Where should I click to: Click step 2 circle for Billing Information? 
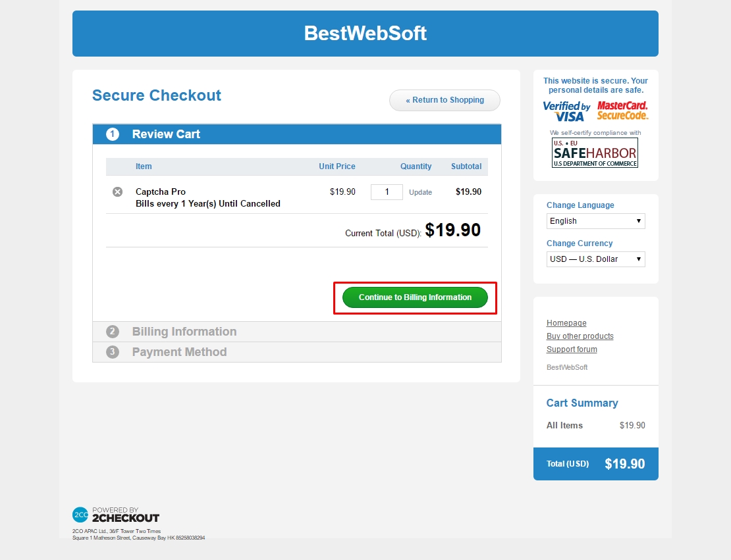coord(113,332)
